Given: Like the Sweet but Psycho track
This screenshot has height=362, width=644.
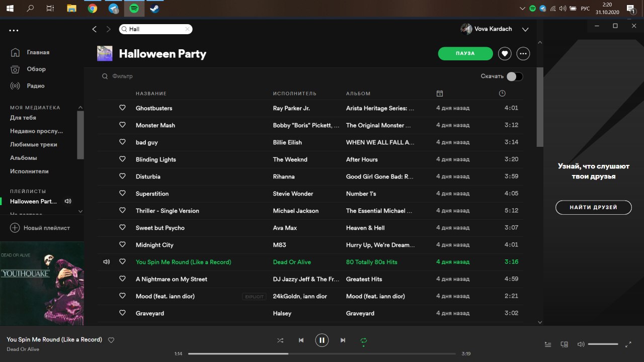Looking at the screenshot, I should (122, 227).
